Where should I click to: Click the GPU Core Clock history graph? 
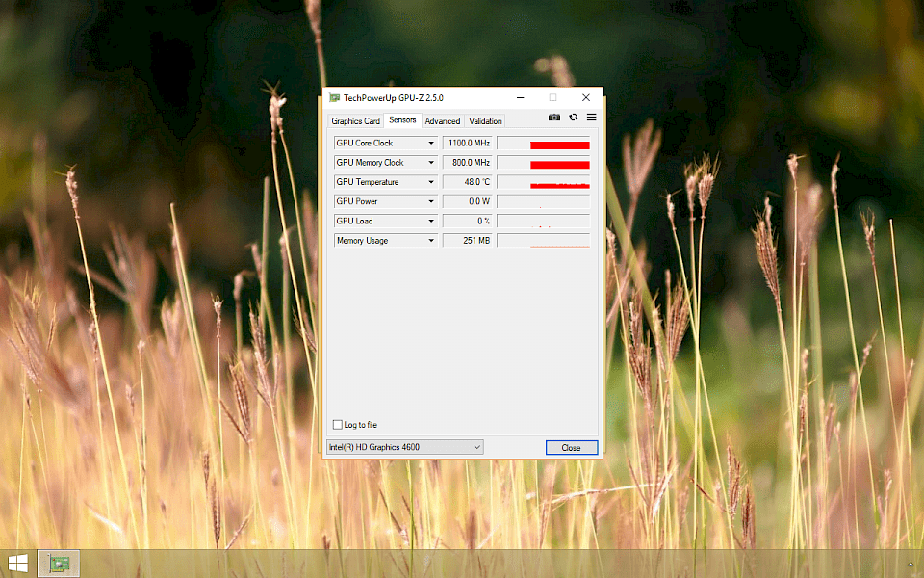tap(543, 143)
